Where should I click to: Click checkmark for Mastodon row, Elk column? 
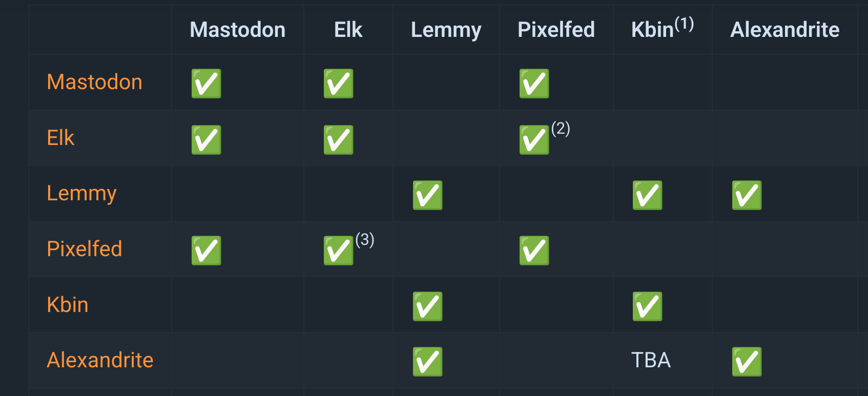339,84
